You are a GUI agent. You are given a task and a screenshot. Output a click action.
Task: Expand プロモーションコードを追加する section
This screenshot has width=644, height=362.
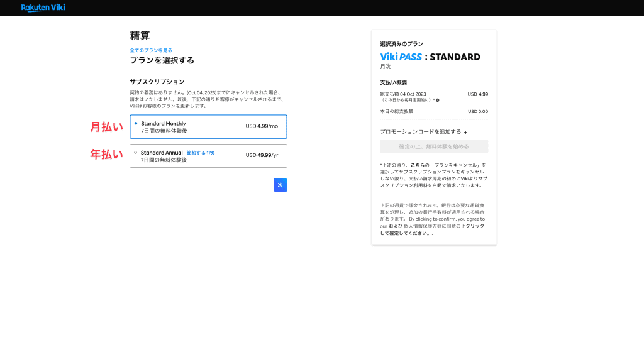point(423,132)
